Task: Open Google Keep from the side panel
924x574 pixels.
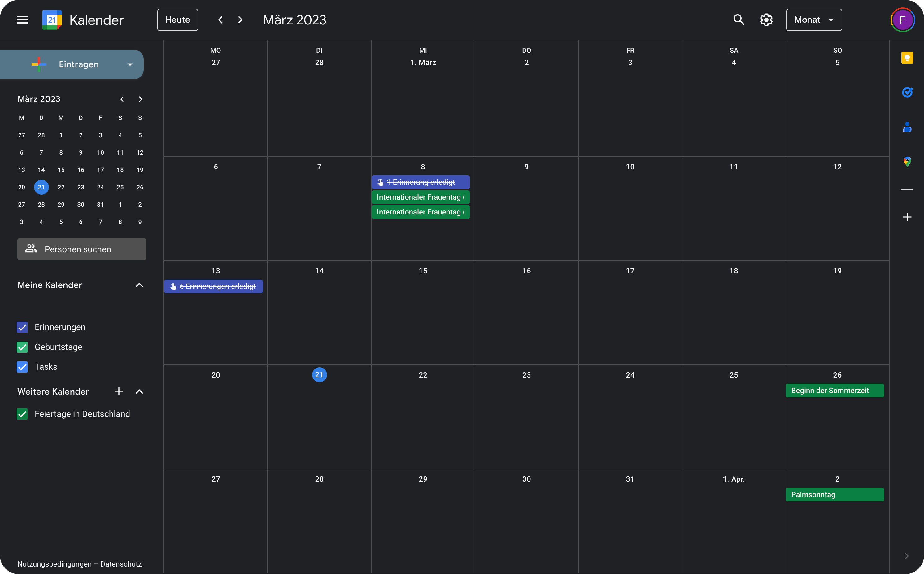Action: tap(907, 58)
